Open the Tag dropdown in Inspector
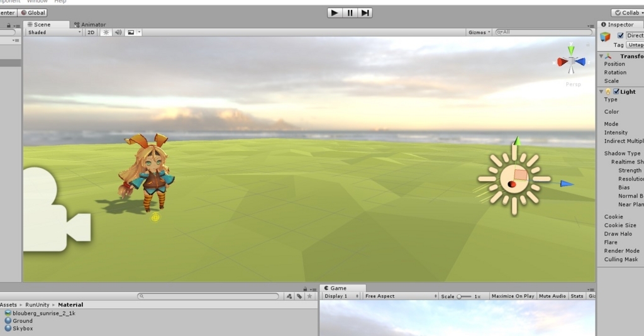 pyautogui.click(x=635, y=45)
